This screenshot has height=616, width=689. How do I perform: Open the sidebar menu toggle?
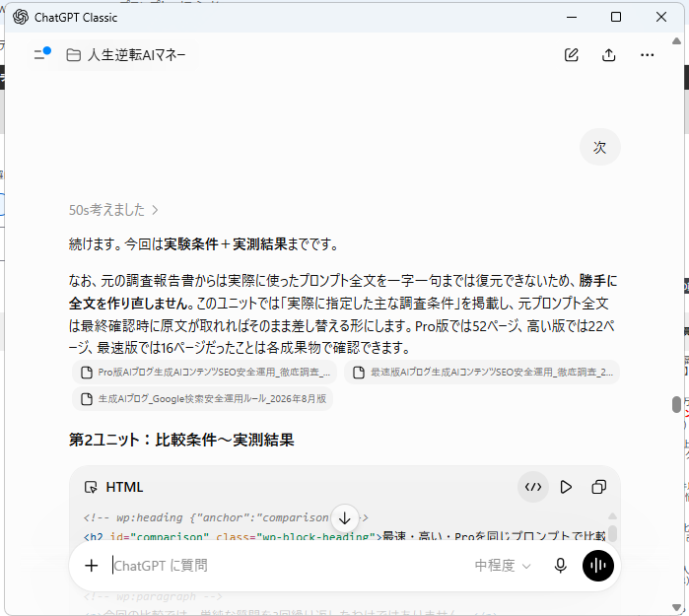point(42,53)
